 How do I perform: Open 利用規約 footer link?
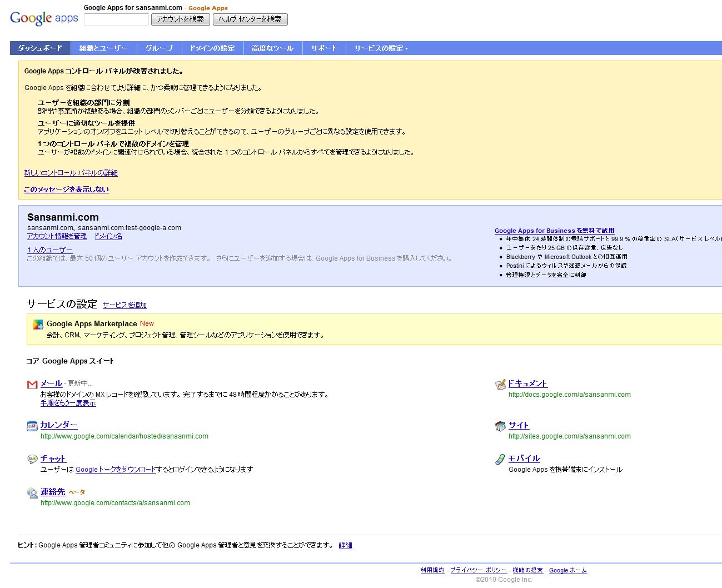click(x=432, y=570)
